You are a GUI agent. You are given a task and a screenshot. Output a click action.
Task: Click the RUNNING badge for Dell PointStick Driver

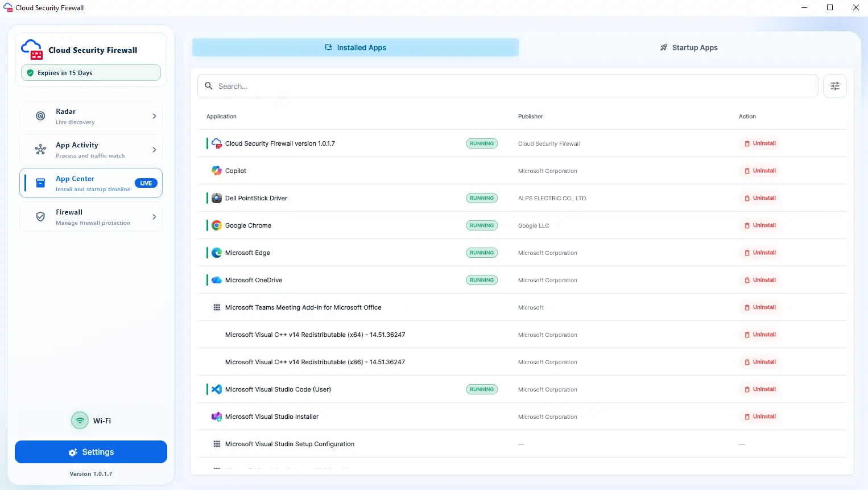point(482,198)
